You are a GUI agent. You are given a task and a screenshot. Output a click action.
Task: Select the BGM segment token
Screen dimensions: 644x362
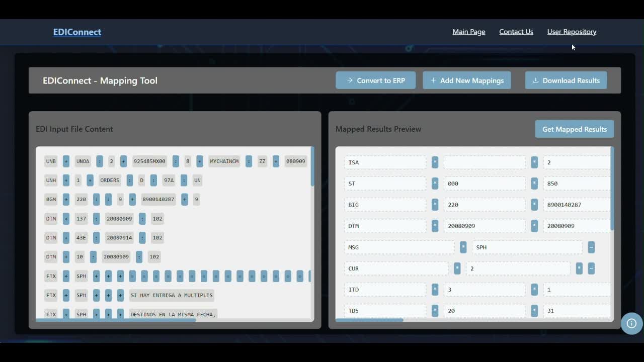(51, 200)
